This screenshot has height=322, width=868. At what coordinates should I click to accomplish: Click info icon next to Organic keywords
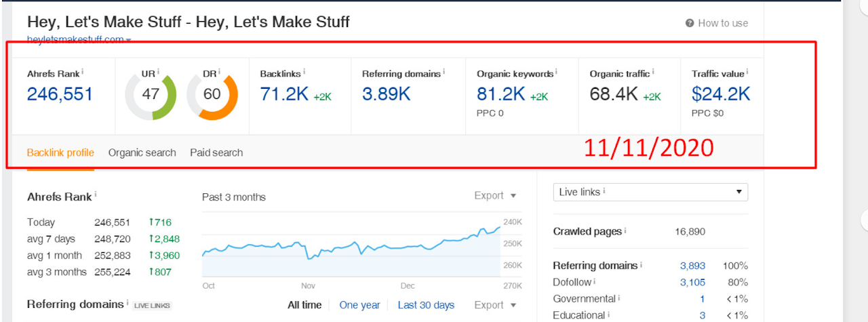click(556, 72)
